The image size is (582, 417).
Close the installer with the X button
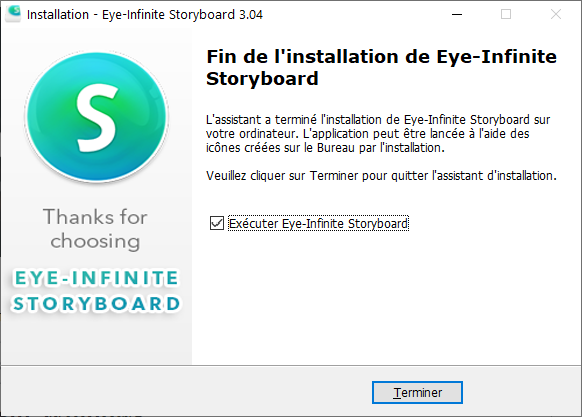556,14
